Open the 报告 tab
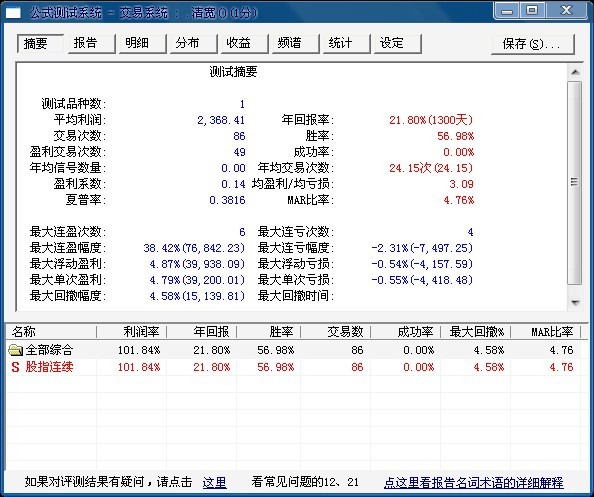594x497 pixels. point(92,44)
